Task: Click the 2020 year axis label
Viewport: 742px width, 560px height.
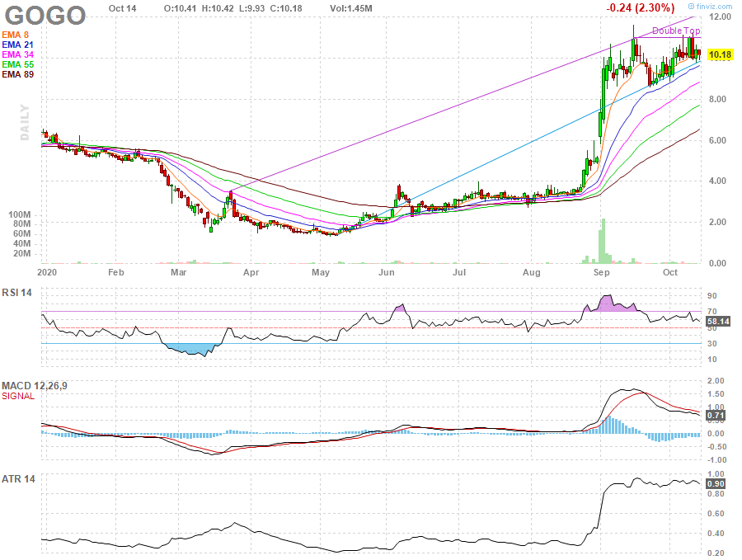Action: 47,272
